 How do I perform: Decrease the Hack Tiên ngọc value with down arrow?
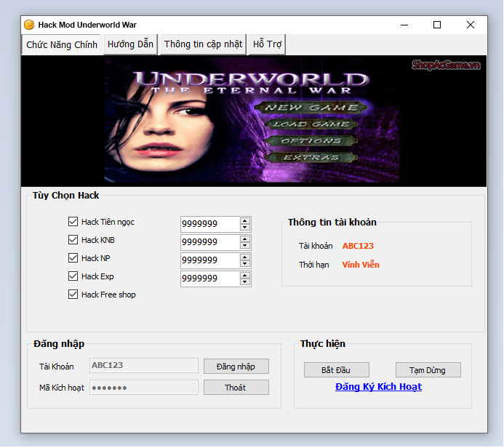[245, 227]
